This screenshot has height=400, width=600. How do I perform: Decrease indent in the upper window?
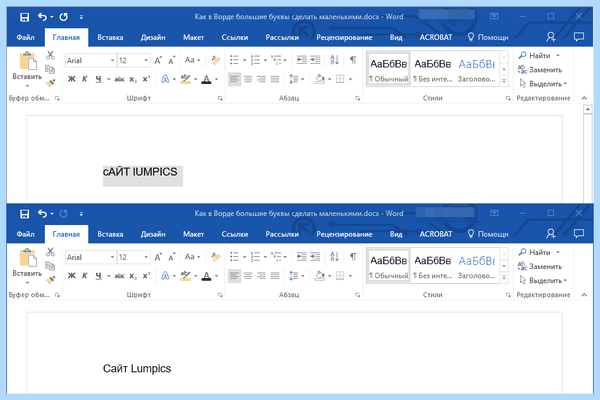[302, 60]
